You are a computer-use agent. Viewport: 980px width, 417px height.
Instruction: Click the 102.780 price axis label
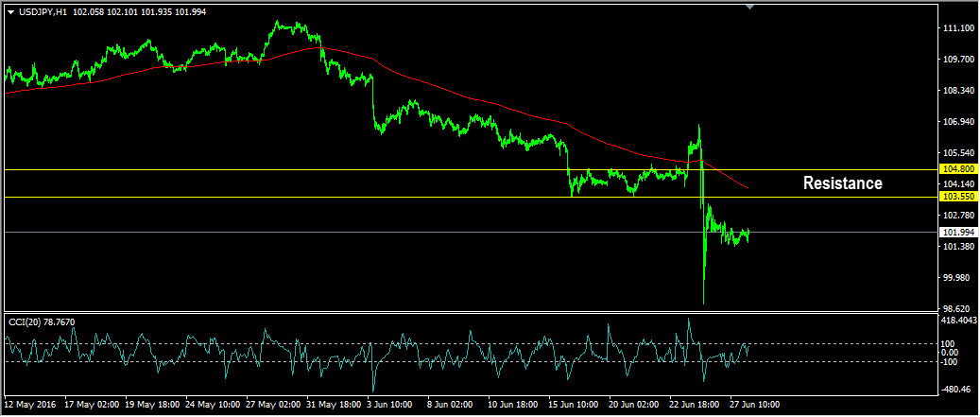957,216
